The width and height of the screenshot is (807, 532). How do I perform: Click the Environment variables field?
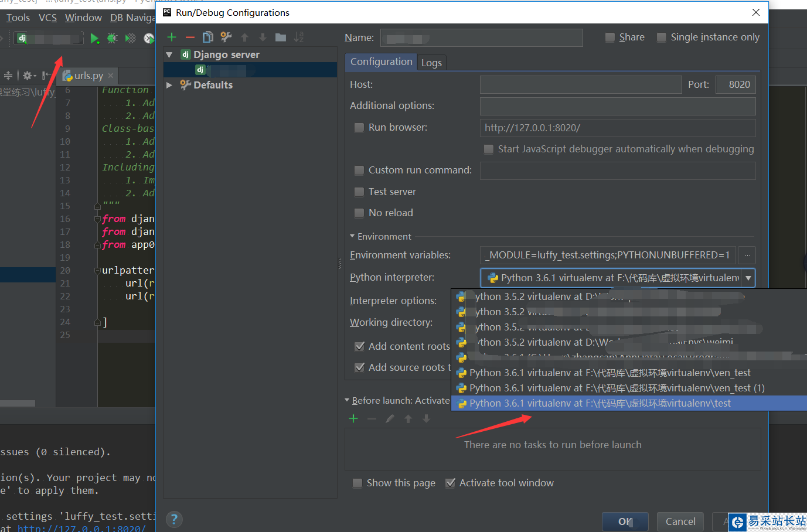(608, 255)
